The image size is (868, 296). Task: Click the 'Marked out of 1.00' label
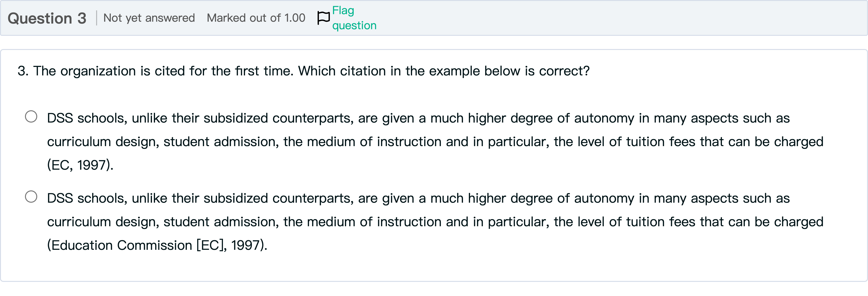point(256,18)
